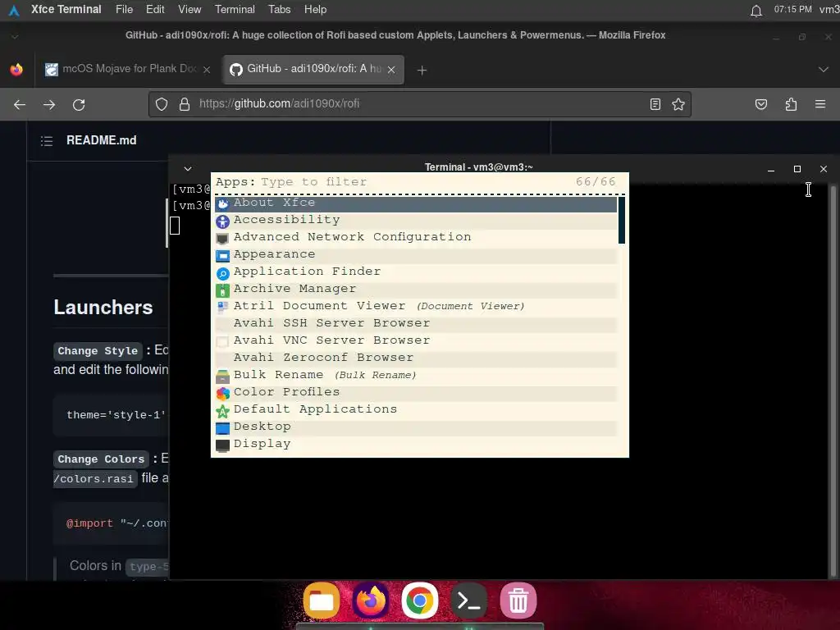This screenshot has height=630, width=840.
Task: Open the Tabs menu
Action: point(279,10)
